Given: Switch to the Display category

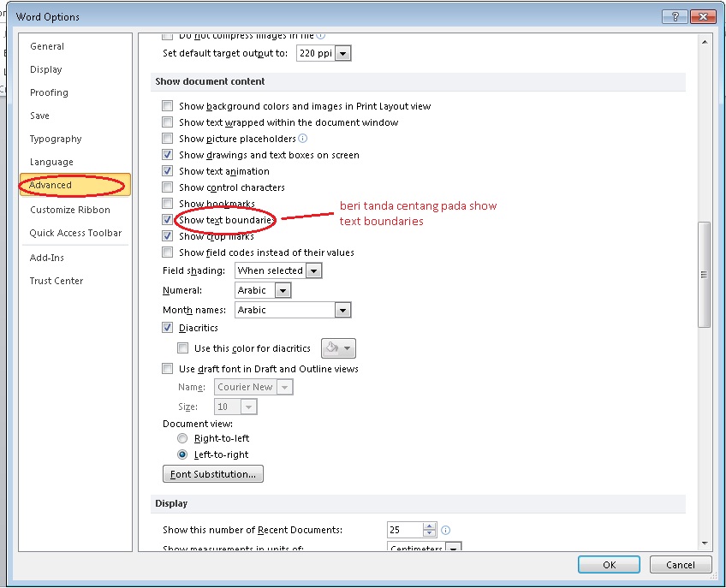Looking at the screenshot, I should point(45,69).
